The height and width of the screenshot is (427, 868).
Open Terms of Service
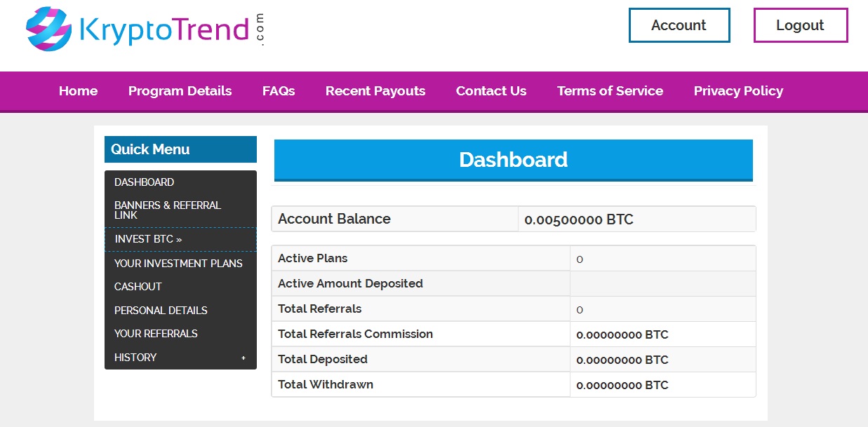coord(610,91)
